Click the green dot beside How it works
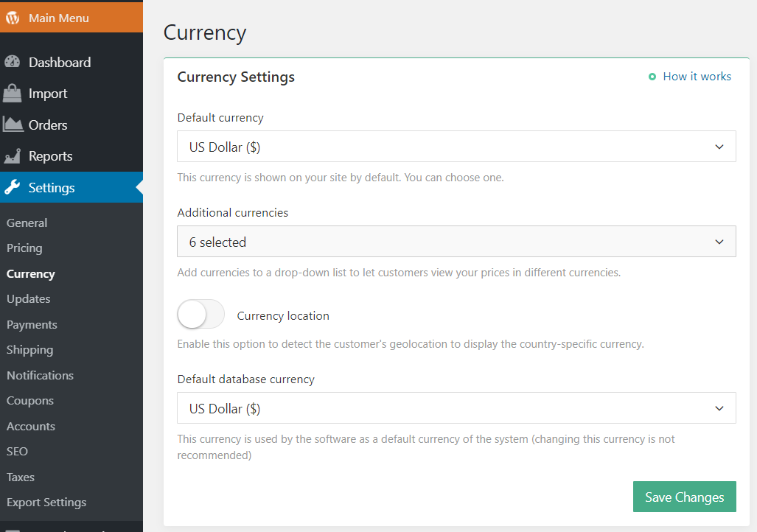The image size is (757, 532). 652,77
